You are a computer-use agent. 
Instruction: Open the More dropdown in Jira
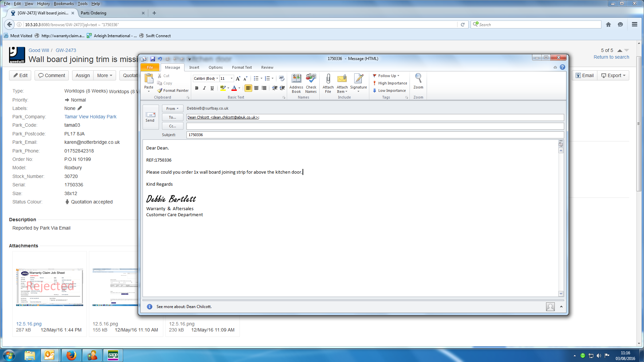[x=104, y=75]
